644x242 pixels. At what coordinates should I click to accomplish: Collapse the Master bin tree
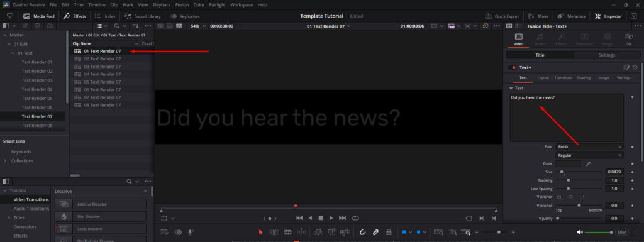[4, 35]
